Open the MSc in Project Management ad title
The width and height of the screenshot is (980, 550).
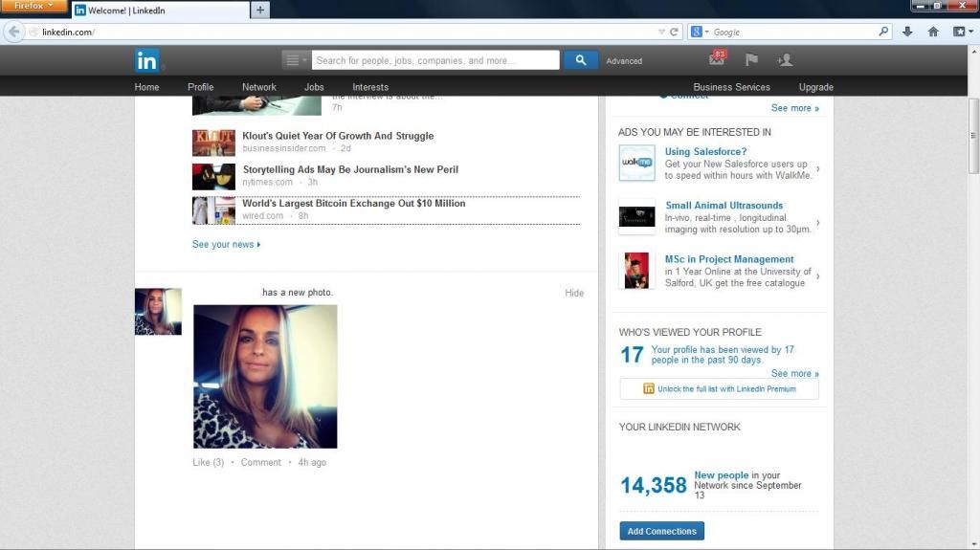tap(729, 259)
